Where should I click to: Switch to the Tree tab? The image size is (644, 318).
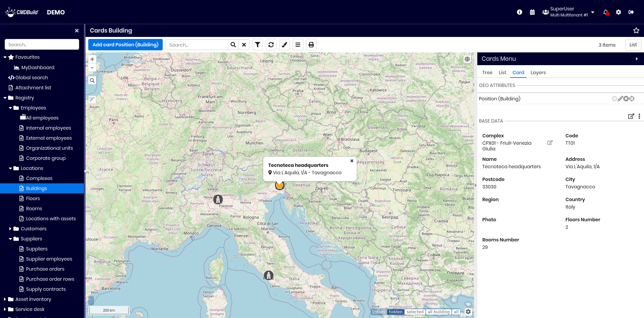click(487, 73)
